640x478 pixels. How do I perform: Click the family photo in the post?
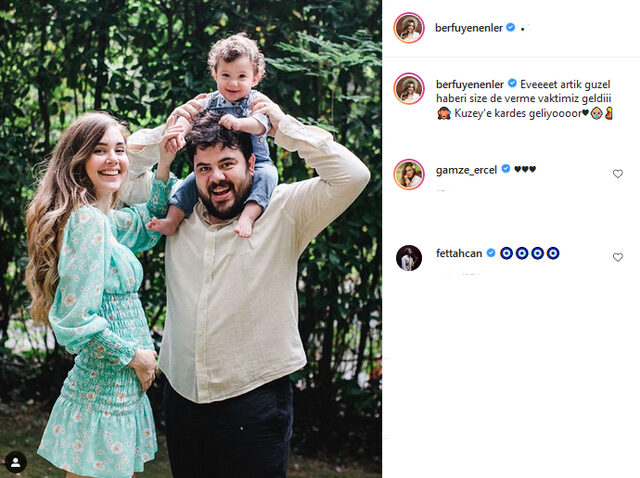[x=191, y=239]
